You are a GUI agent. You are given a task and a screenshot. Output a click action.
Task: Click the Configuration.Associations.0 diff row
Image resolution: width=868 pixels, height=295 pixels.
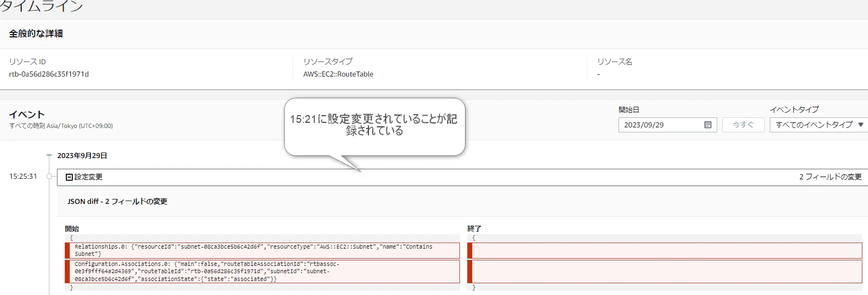coord(262,272)
